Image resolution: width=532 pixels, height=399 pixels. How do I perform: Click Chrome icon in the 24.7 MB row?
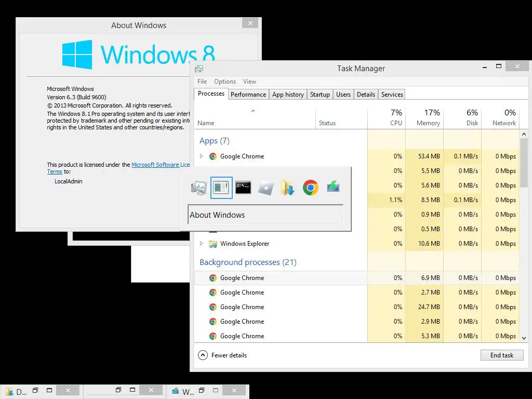(x=212, y=307)
